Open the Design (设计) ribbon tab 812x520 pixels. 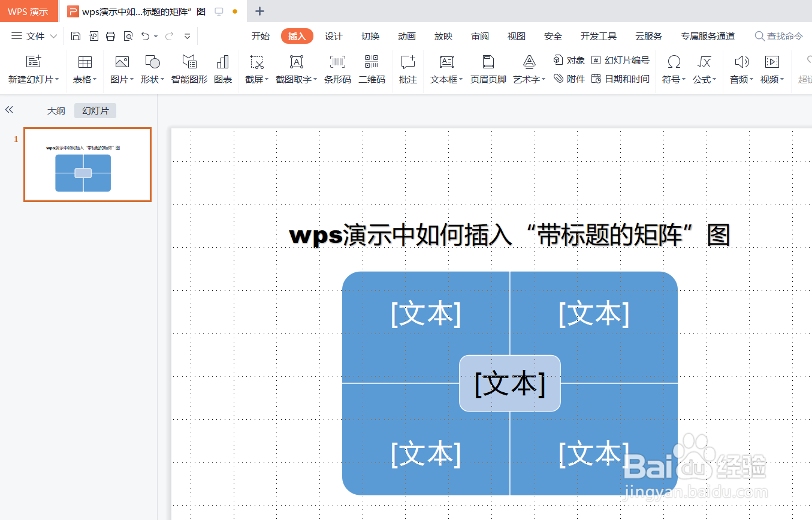tap(334, 36)
